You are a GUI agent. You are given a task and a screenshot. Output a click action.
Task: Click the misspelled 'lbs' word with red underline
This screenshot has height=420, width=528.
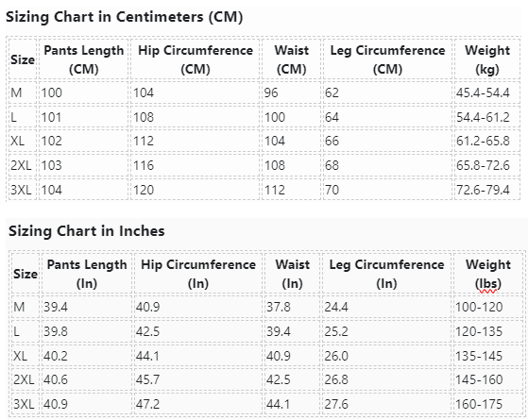click(488, 284)
